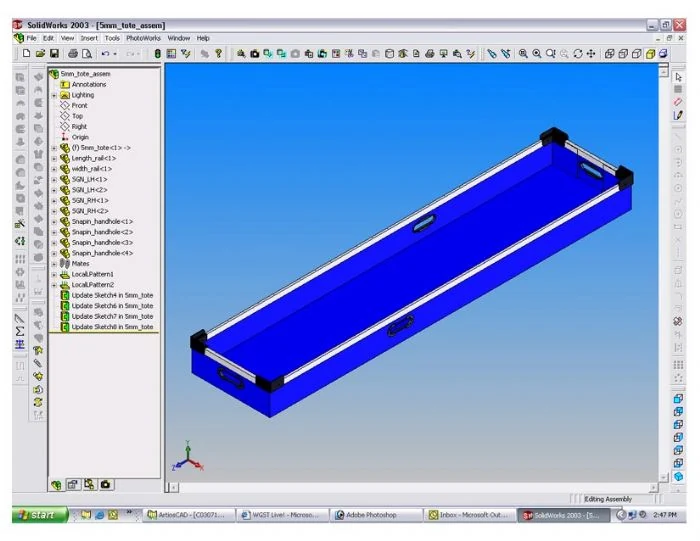The height and width of the screenshot is (541, 700).
Task: Expand width_rail<1> in the tree
Action: [x=54, y=169]
